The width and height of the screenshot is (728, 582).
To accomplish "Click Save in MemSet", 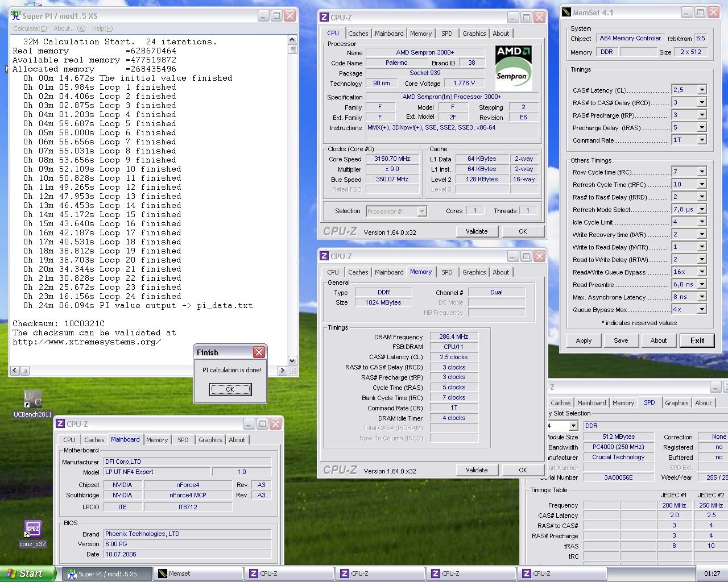I will click(621, 340).
